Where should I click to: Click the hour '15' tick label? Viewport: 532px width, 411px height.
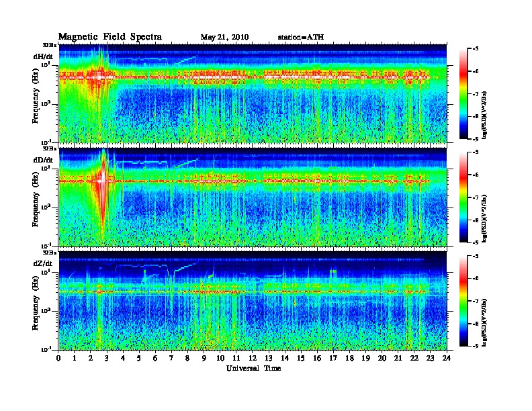click(301, 358)
